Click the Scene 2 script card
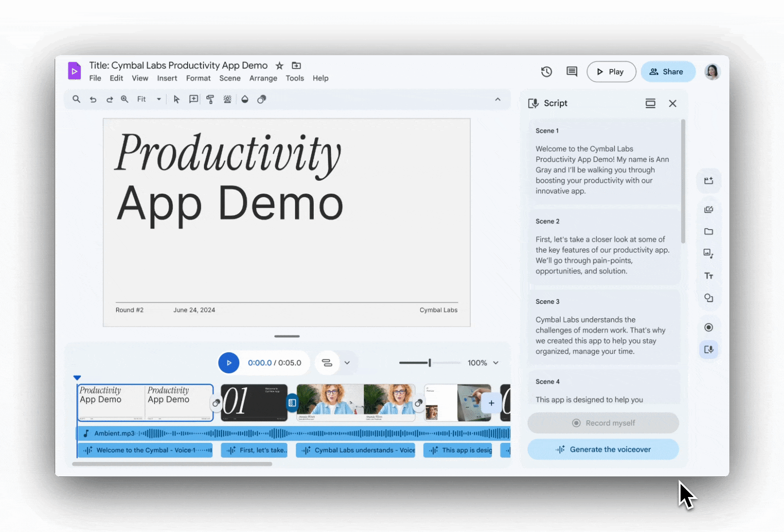The height and width of the screenshot is (532, 784). (604, 247)
